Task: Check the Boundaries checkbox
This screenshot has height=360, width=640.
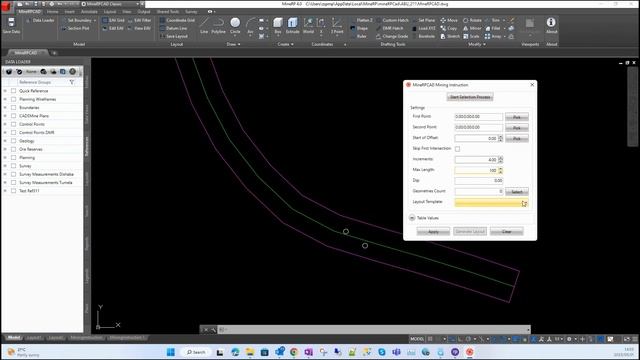Action: 13,108
